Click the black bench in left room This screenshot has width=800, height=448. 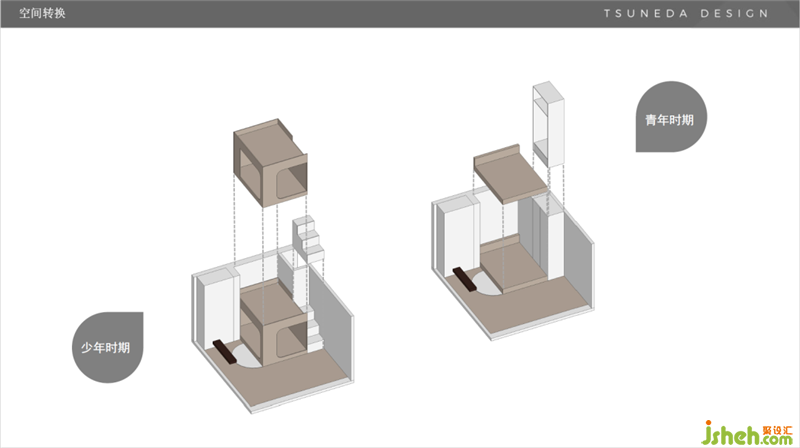(225, 353)
